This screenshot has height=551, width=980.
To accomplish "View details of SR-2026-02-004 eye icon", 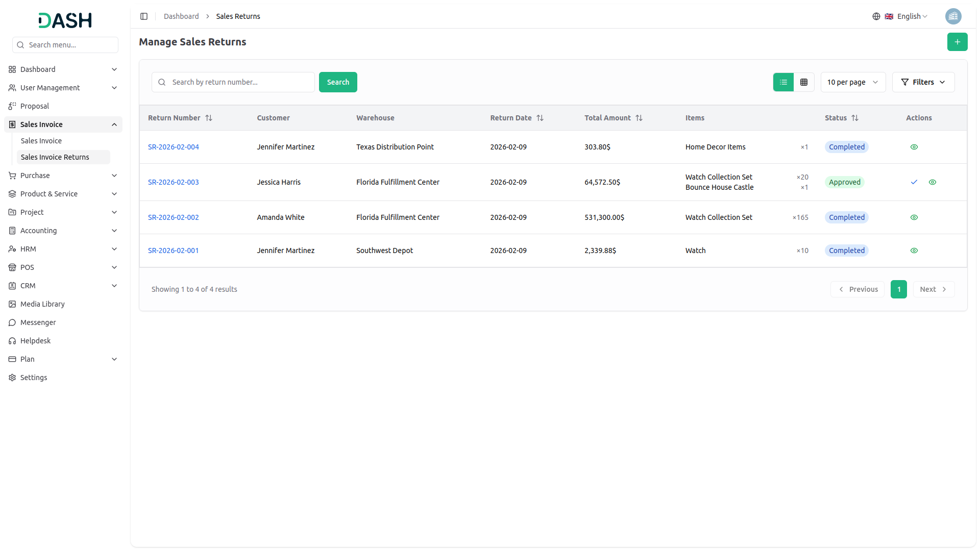I will point(914,147).
